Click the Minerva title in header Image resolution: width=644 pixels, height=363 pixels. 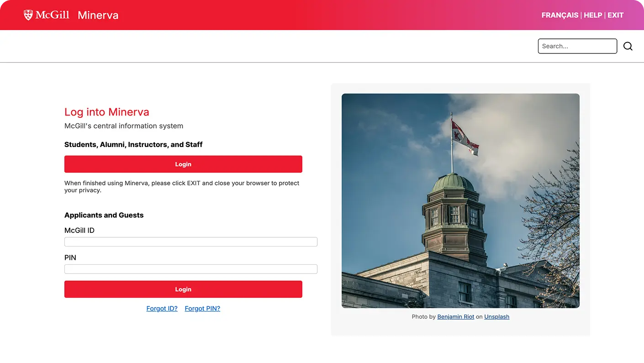(x=98, y=15)
